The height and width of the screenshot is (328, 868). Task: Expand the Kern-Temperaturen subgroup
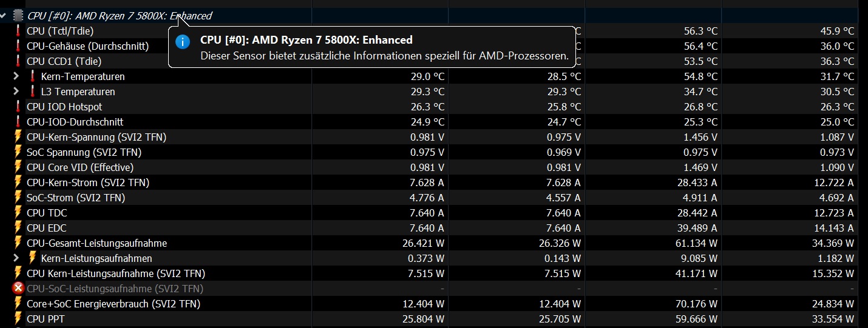pyautogui.click(x=16, y=76)
